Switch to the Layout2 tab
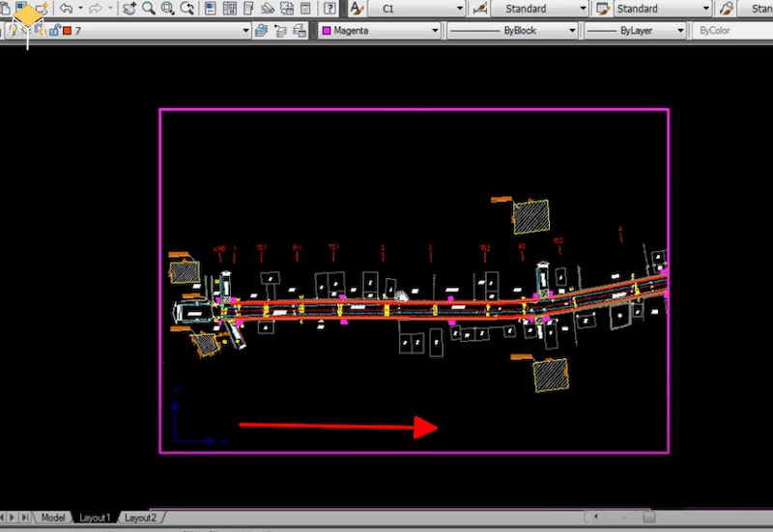Image resolution: width=773 pixels, height=532 pixels. (x=140, y=518)
